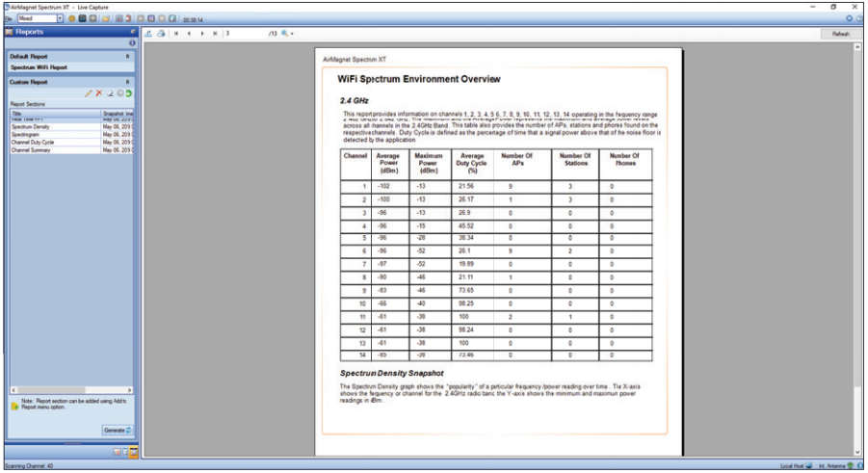Click the Title column header
Screen dimensions: 868x473
[55, 113]
